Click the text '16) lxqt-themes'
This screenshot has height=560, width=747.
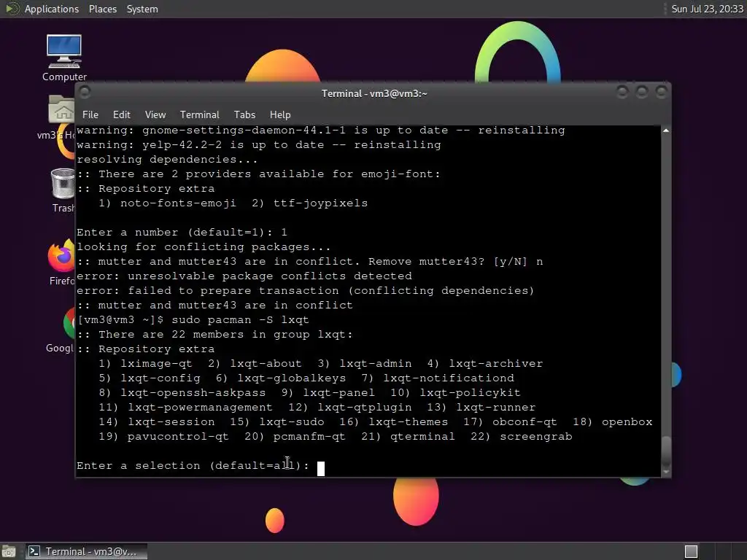393,422
